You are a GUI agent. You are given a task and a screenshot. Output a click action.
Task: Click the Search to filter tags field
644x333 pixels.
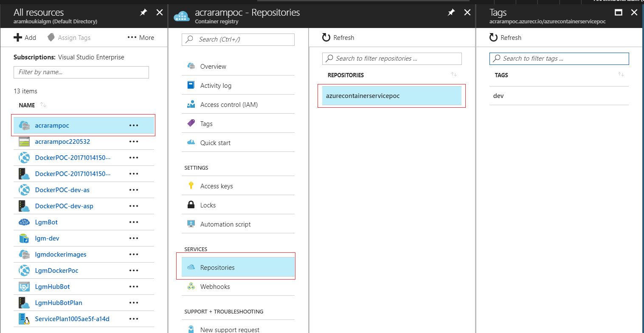tap(559, 59)
